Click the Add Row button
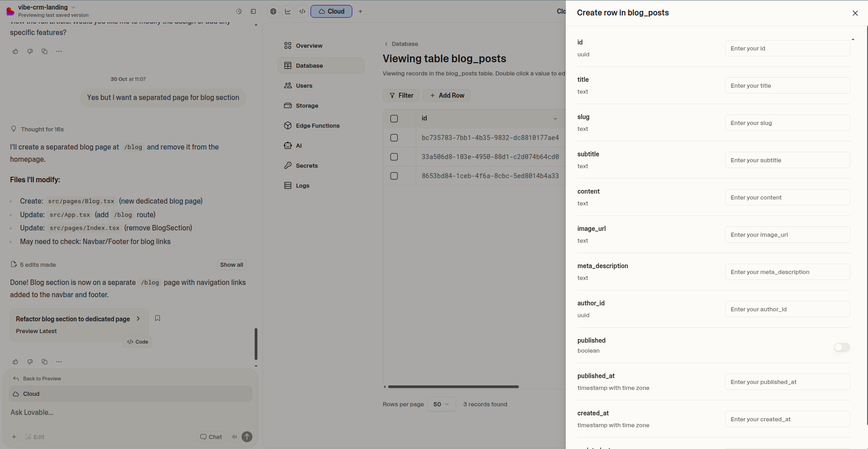 click(447, 95)
